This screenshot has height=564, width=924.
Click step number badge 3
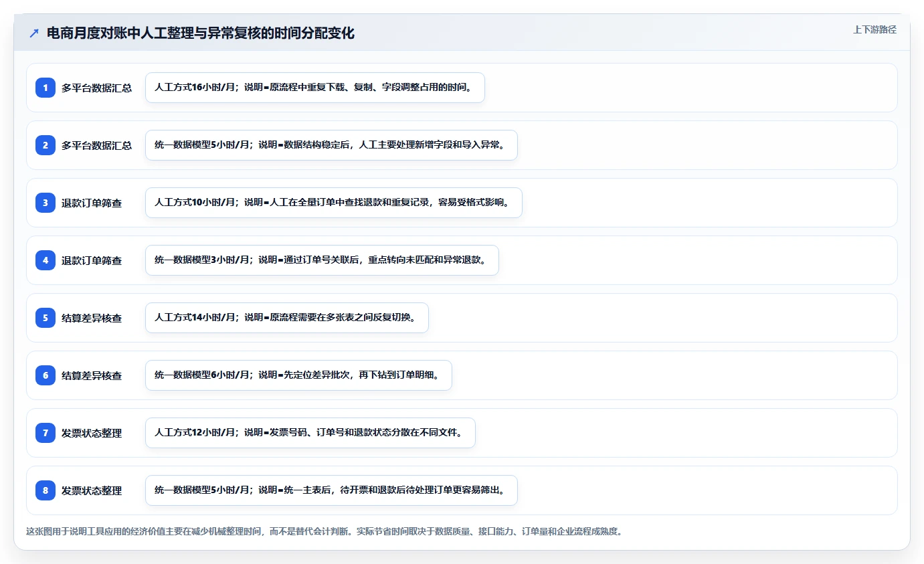click(x=45, y=203)
